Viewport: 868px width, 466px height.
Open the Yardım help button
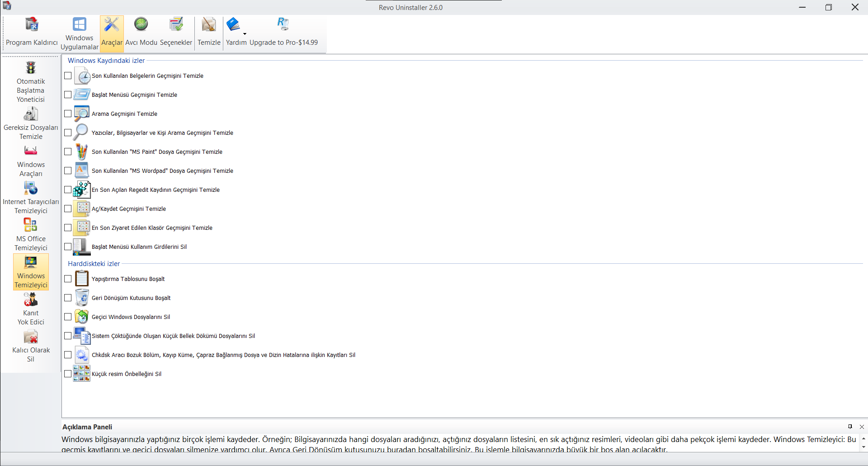(236, 33)
